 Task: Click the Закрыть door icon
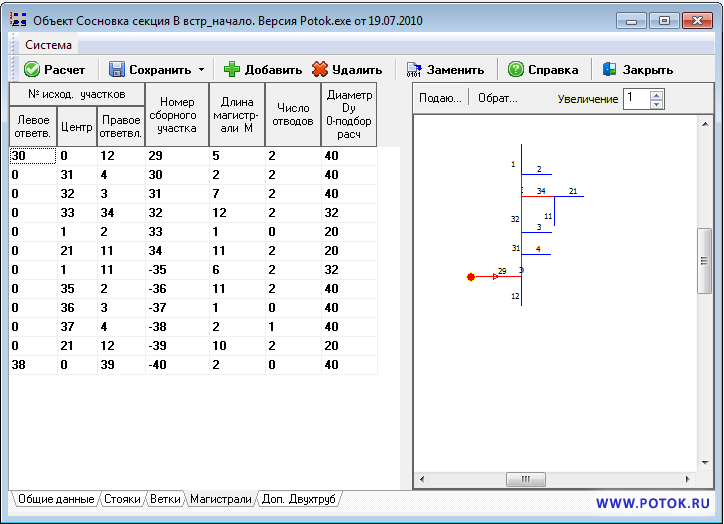(x=610, y=70)
